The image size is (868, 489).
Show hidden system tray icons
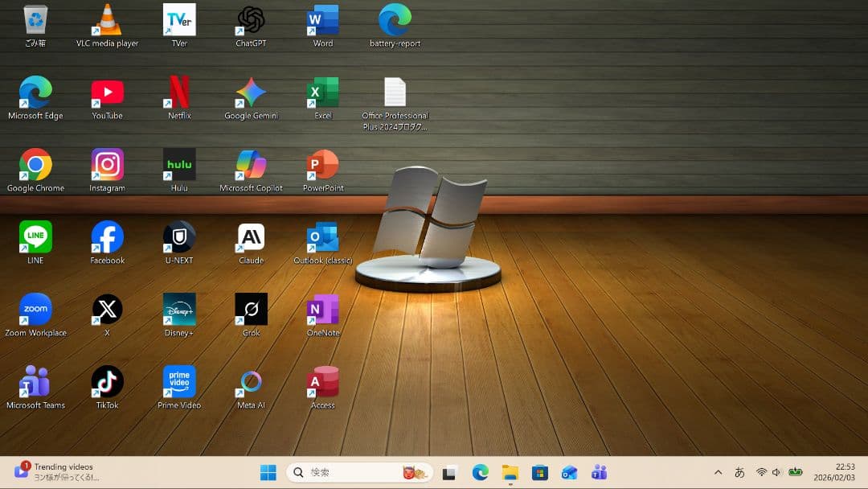point(718,472)
